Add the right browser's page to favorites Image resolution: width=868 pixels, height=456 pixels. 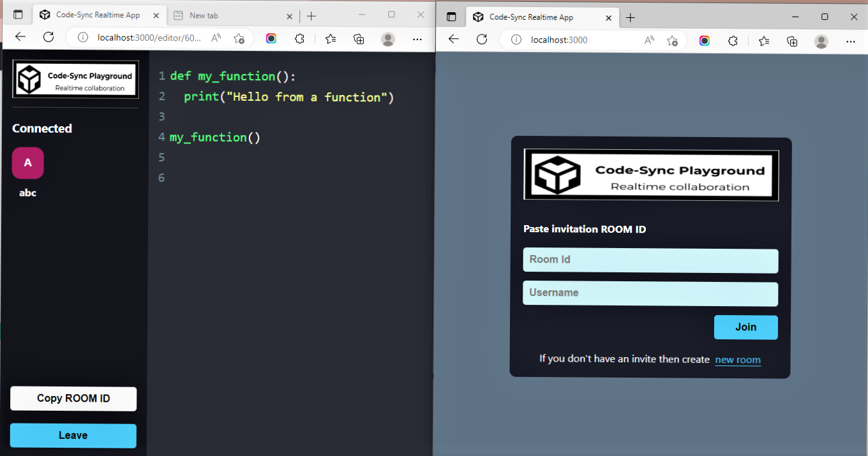tap(672, 40)
